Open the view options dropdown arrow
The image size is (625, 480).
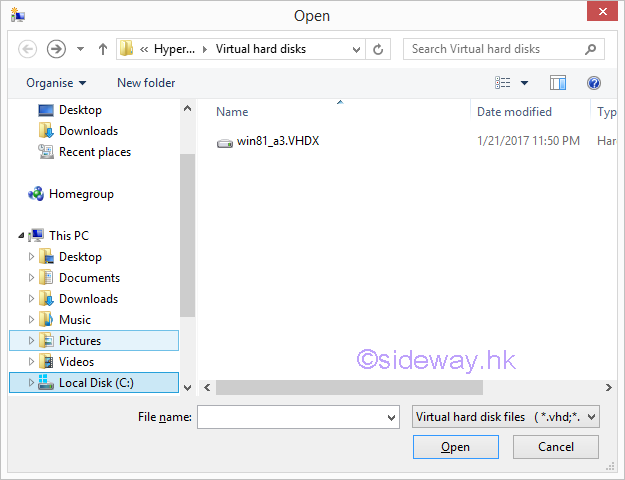[x=524, y=83]
